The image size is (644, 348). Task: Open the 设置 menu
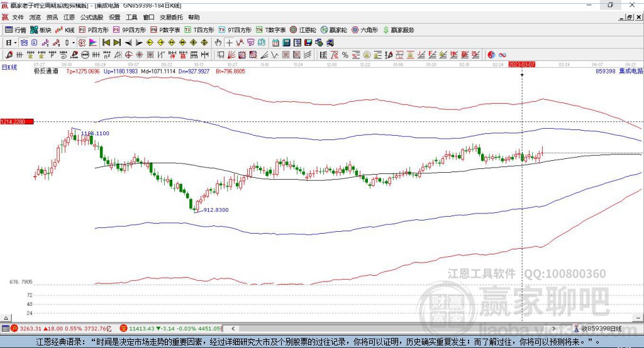114,17
